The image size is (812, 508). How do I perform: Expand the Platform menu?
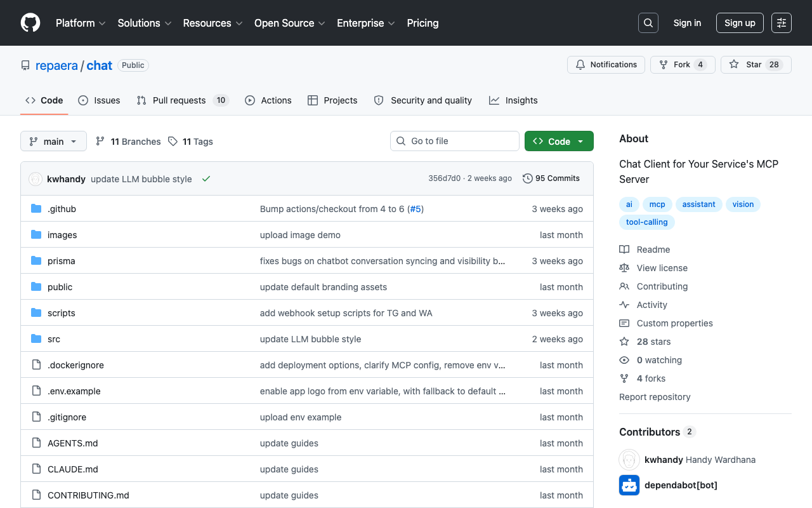tap(80, 23)
